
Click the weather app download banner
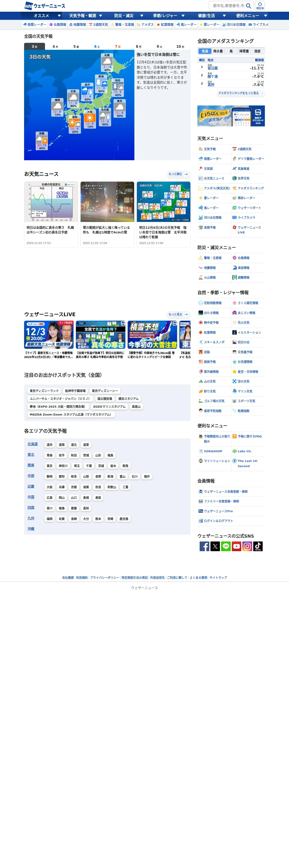pos(231,116)
